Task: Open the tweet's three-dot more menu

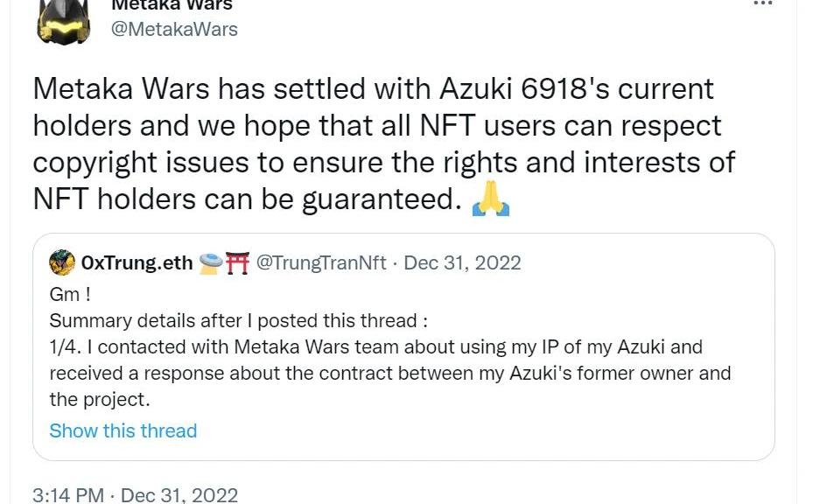Action: (762, 3)
